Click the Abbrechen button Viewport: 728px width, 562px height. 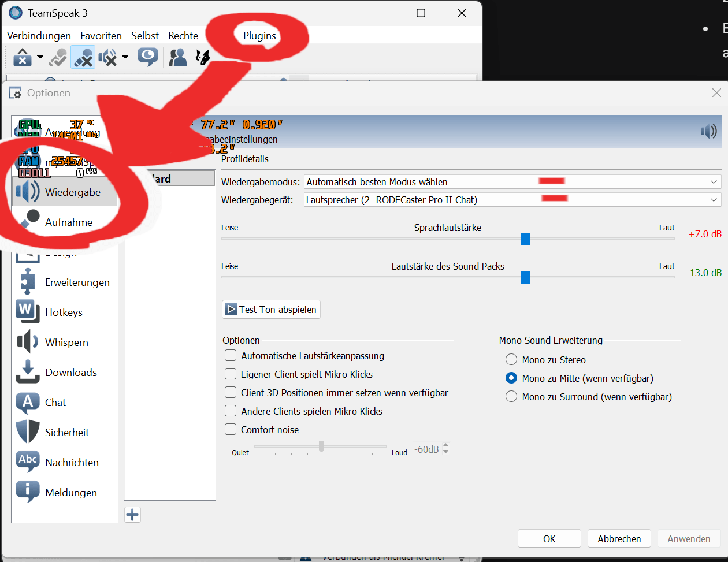tap(619, 539)
